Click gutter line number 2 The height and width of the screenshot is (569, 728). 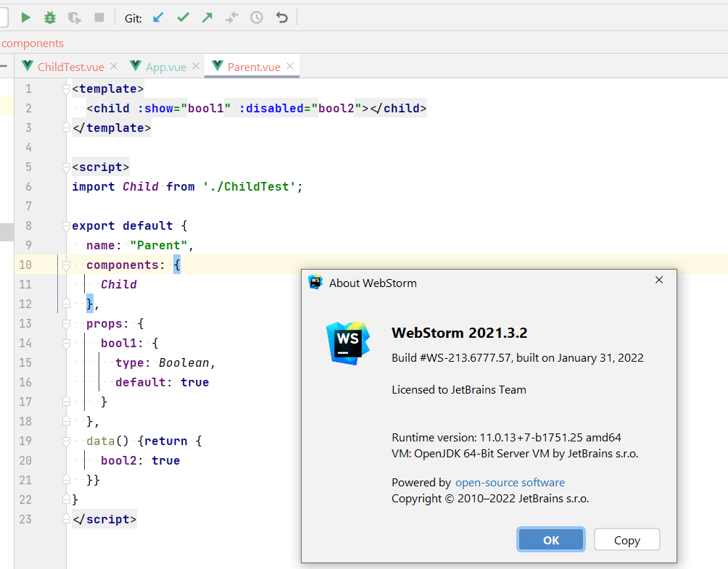point(28,109)
